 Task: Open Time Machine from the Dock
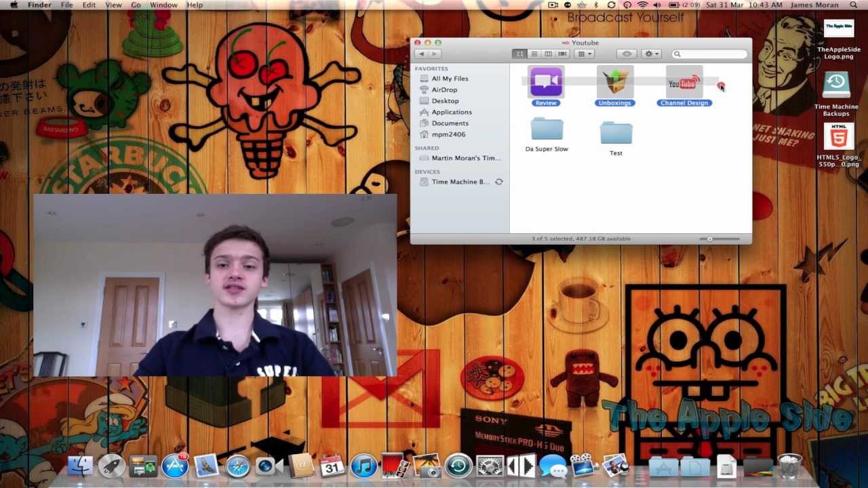tap(458, 466)
